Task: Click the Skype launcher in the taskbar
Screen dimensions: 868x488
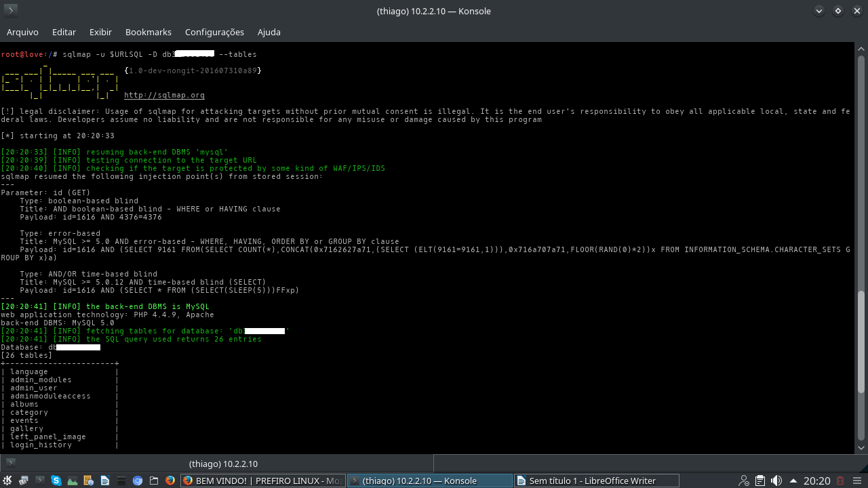Action: [x=56, y=481]
